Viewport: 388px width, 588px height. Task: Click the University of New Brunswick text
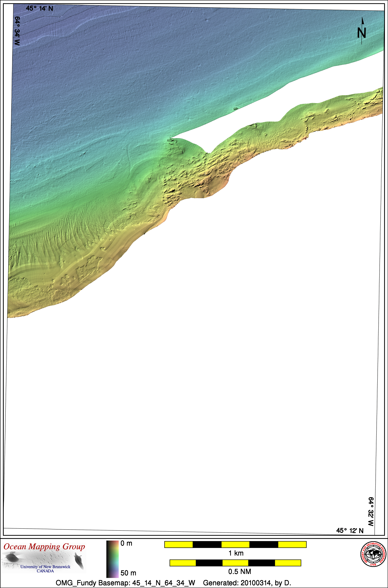coord(45,567)
